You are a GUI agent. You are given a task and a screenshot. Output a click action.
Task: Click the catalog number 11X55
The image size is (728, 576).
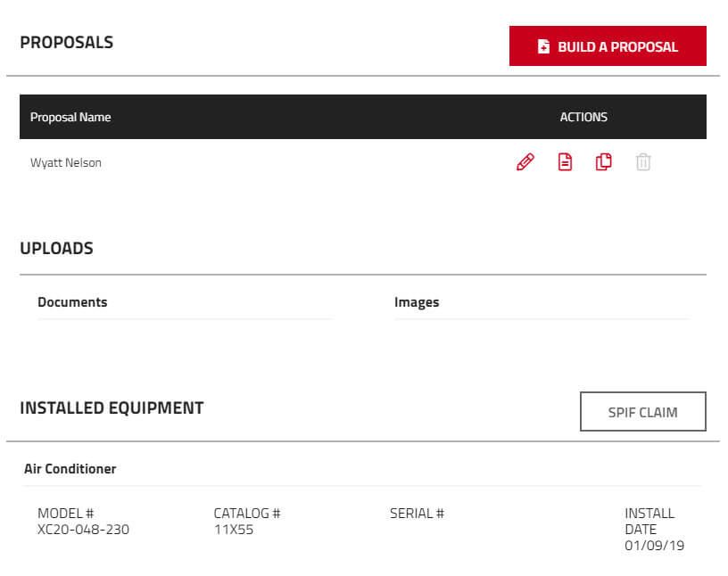[234, 530]
